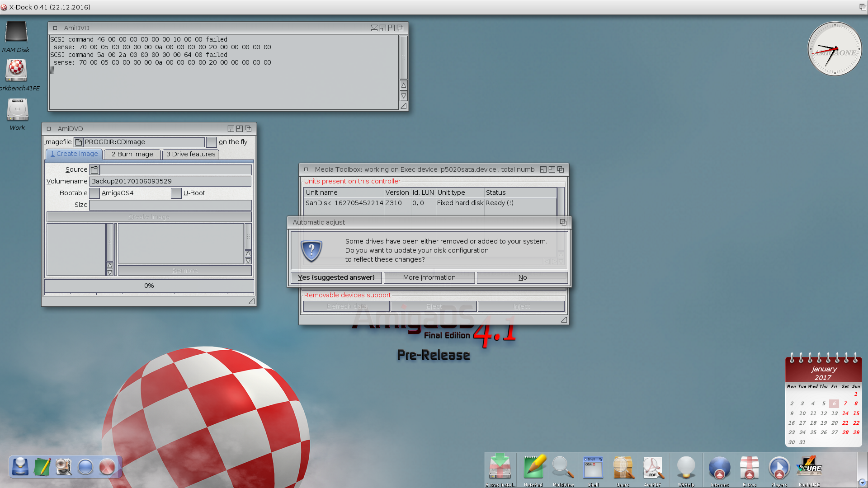
Task: Open the Source file requester button
Action: point(94,170)
